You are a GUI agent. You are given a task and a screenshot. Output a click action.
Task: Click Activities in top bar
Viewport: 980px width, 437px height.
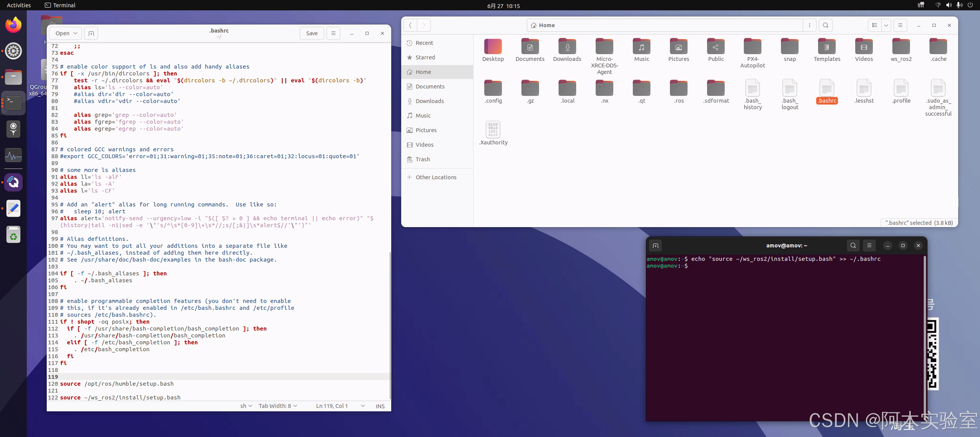click(x=19, y=5)
